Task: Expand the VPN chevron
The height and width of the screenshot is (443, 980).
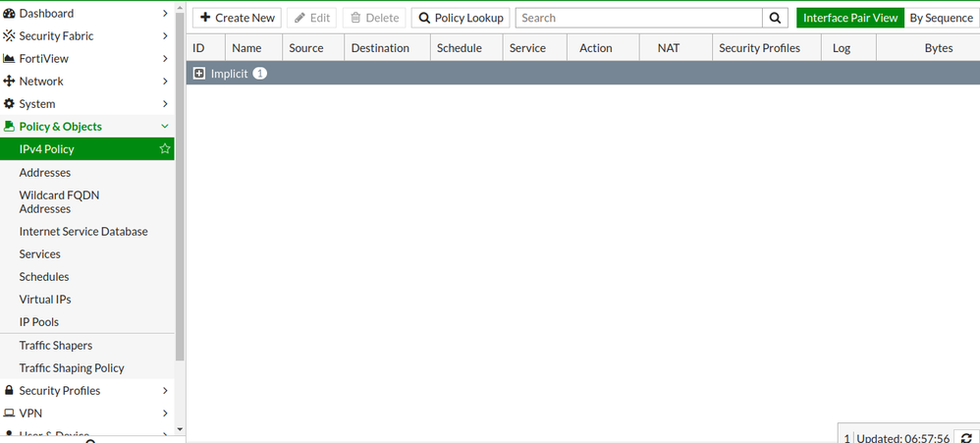Action: click(165, 413)
